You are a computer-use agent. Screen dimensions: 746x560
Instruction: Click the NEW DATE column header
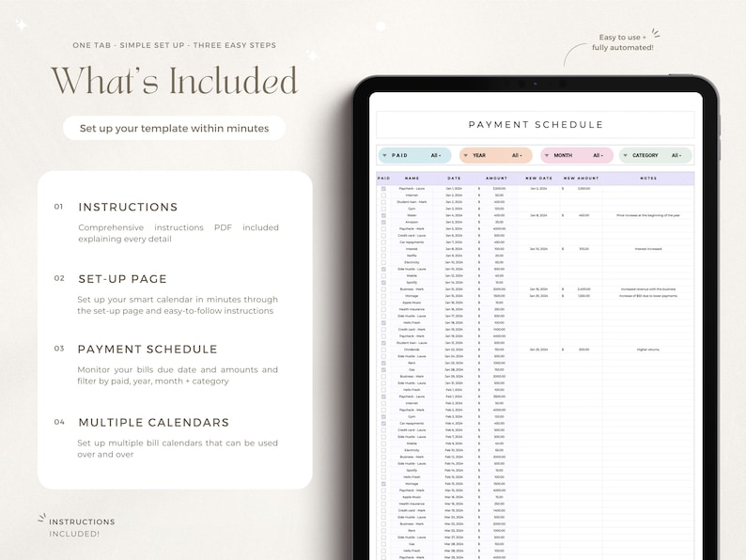[539, 179]
